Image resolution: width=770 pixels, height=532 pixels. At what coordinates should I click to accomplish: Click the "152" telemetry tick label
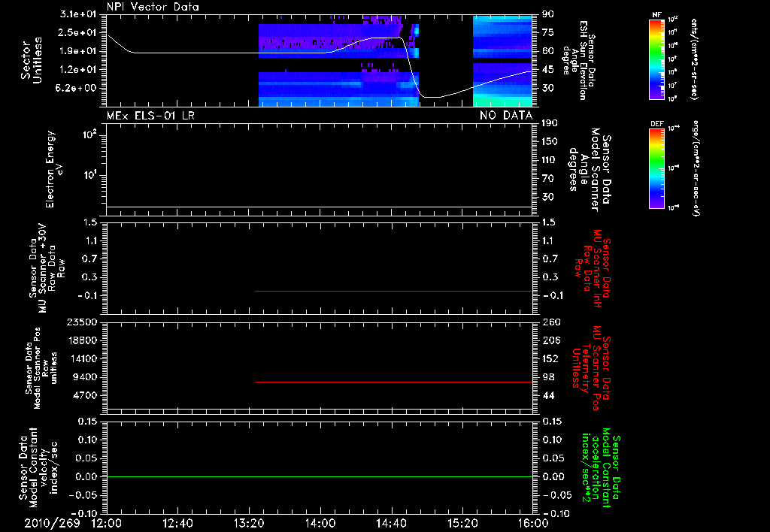550,358
